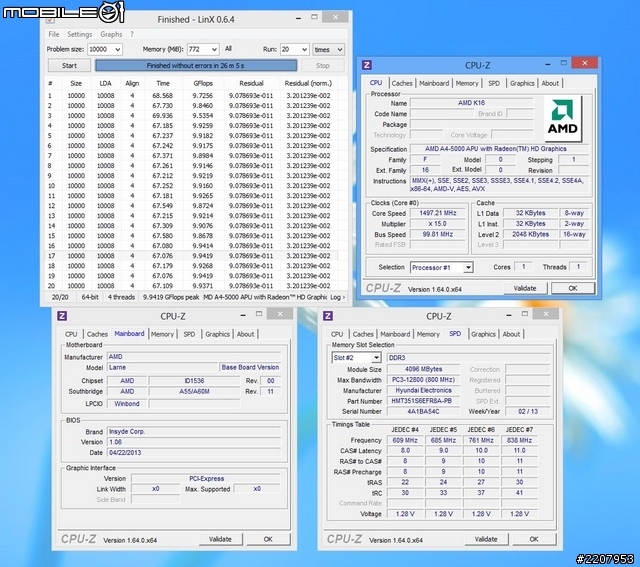Open the 'times' unit dropdown in LinX

tap(328, 49)
